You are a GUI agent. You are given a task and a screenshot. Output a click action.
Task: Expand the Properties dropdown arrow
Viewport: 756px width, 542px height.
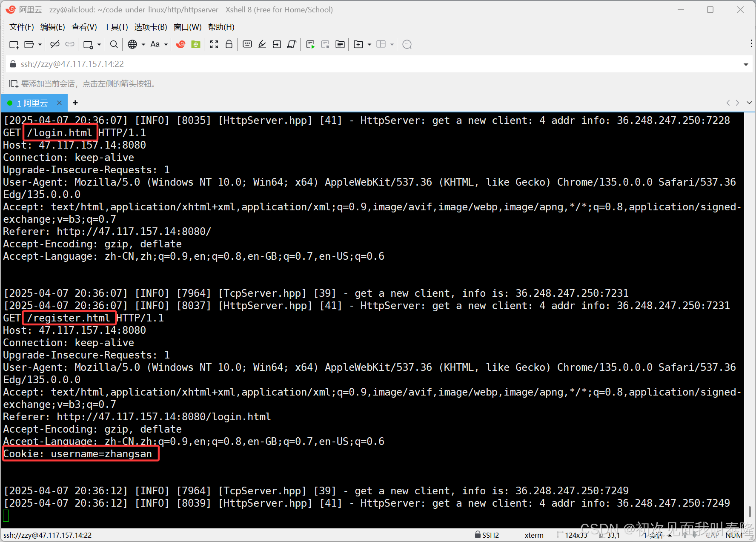point(99,44)
